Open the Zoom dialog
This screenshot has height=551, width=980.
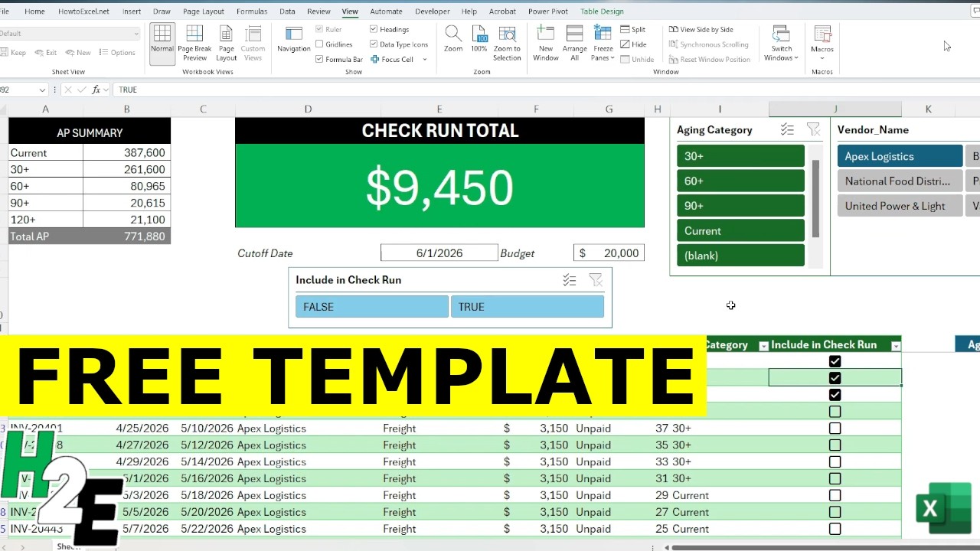pyautogui.click(x=453, y=40)
